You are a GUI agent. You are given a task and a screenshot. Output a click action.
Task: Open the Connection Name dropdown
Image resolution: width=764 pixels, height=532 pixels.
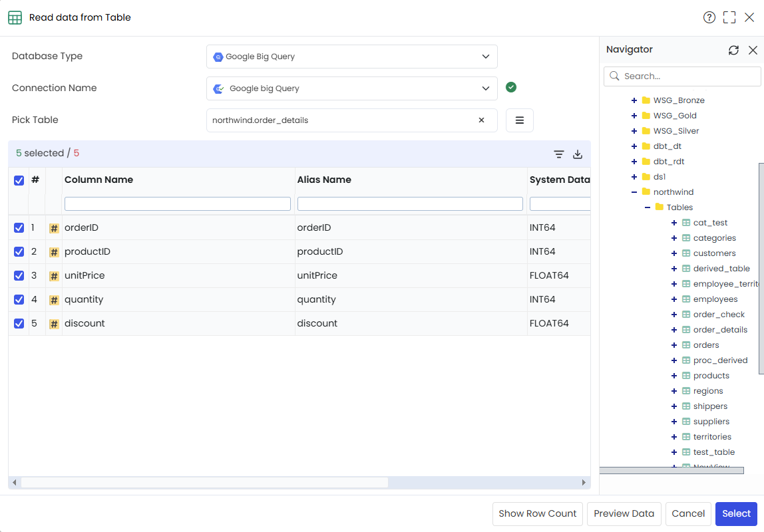352,88
